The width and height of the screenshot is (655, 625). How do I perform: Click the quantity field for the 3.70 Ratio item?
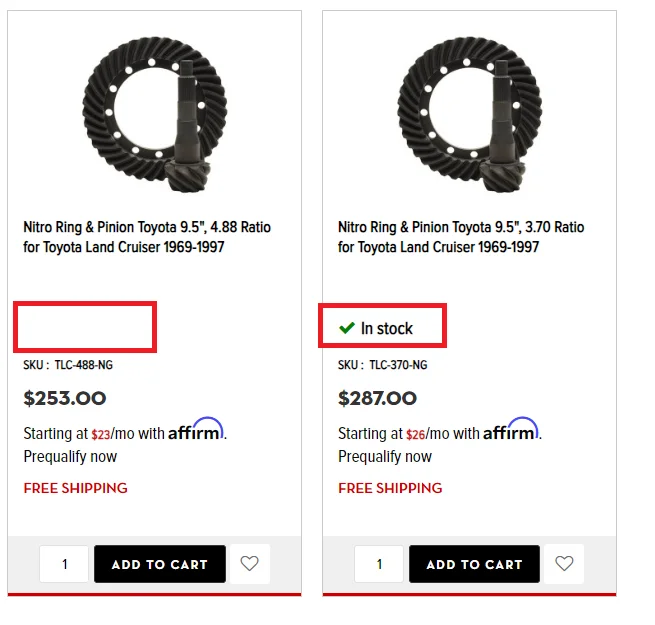click(x=379, y=564)
